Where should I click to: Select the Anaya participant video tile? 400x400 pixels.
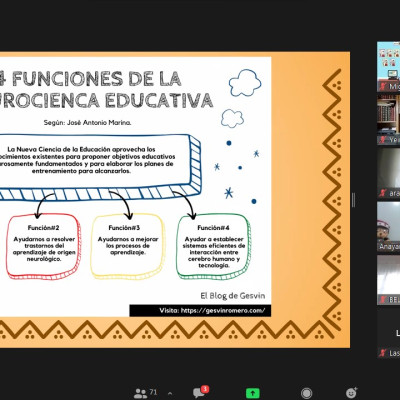coord(389,226)
